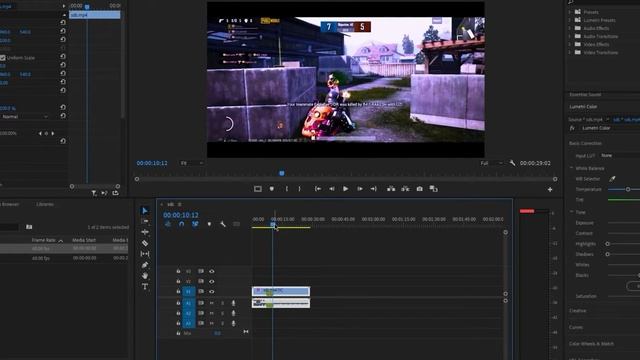Toggle V1 track output eye

pyautogui.click(x=212, y=291)
